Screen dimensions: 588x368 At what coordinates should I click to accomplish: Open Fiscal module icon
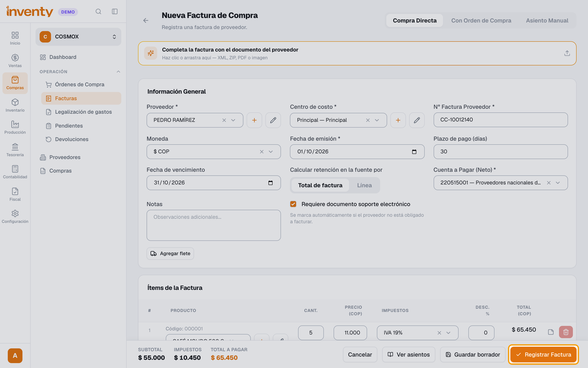(15, 194)
